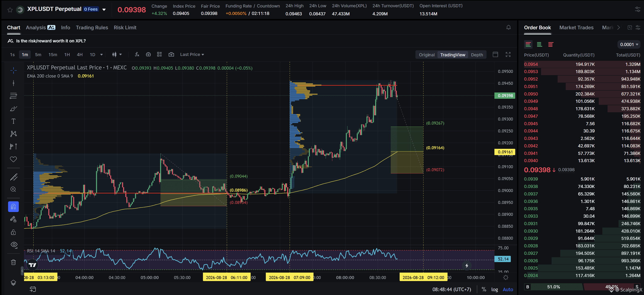Open the chart gauge tool icon

(148, 54)
